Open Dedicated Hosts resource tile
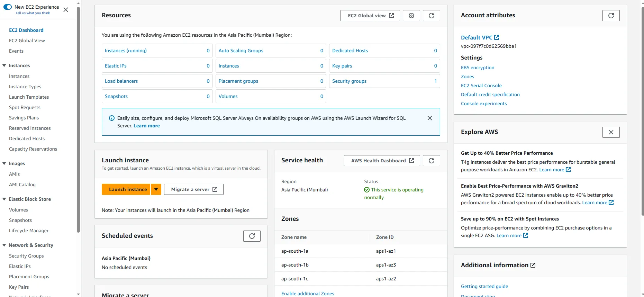 pos(384,51)
